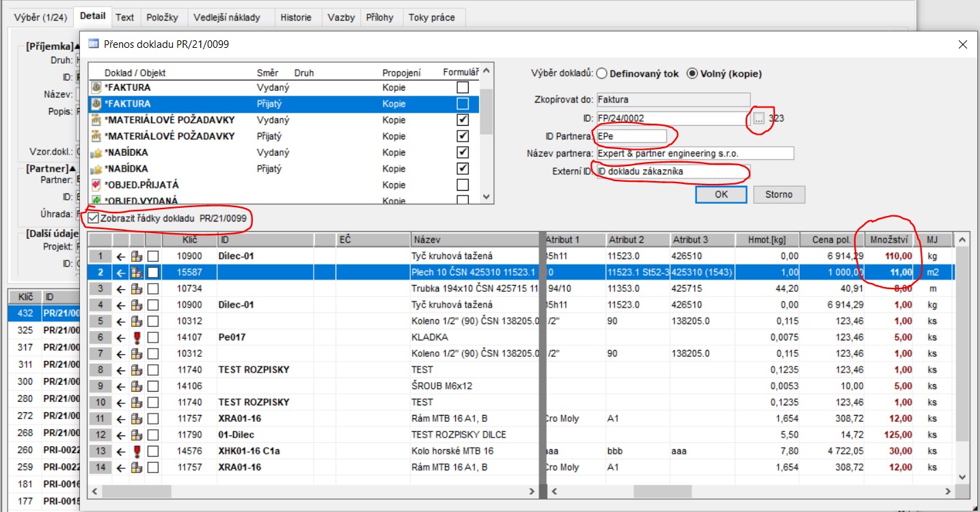This screenshot has height=512, width=980.
Task: Open the Toky práce tab
Action: [431, 17]
